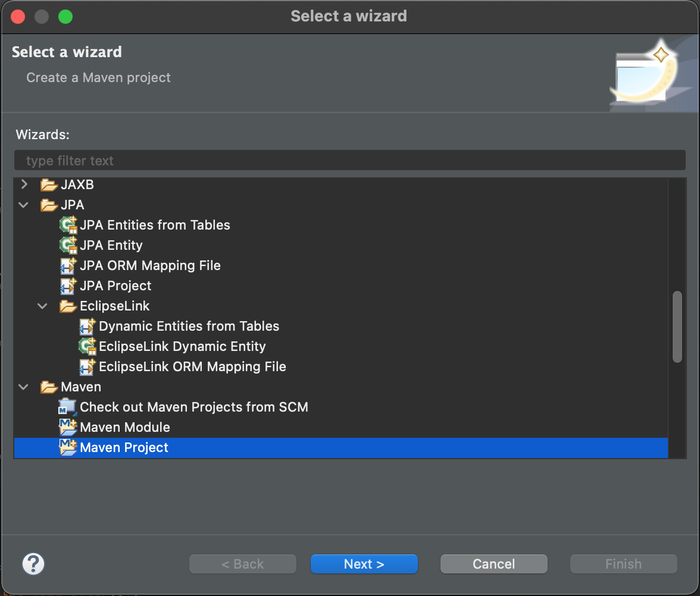This screenshot has width=700, height=596.
Task: Click the Maven Module icon
Action: [68, 427]
